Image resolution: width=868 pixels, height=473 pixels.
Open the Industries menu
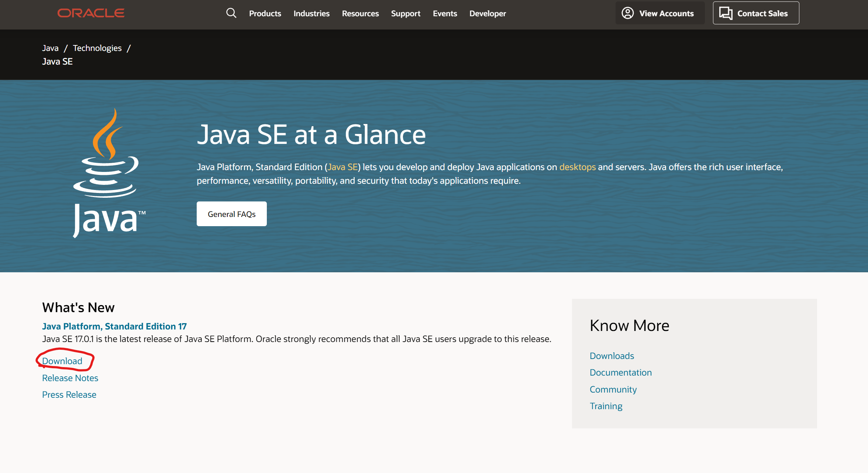pos(311,14)
